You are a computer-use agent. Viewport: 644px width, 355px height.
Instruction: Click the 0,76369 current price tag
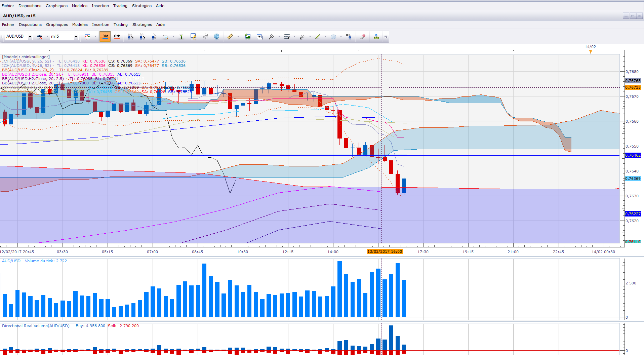point(633,179)
